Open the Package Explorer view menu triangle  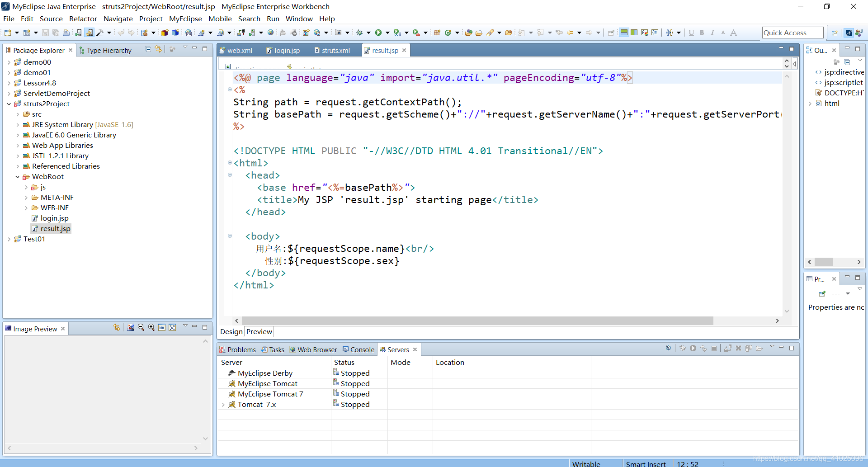pyautogui.click(x=185, y=48)
